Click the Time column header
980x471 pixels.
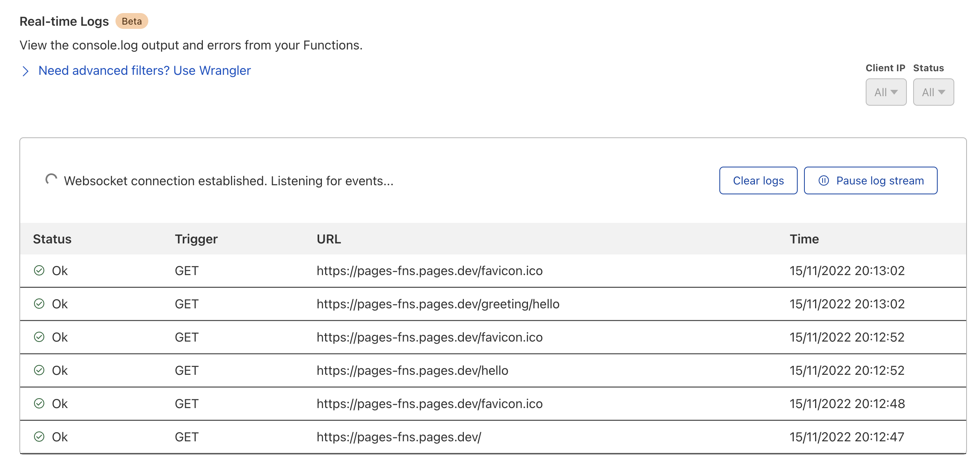tap(804, 239)
